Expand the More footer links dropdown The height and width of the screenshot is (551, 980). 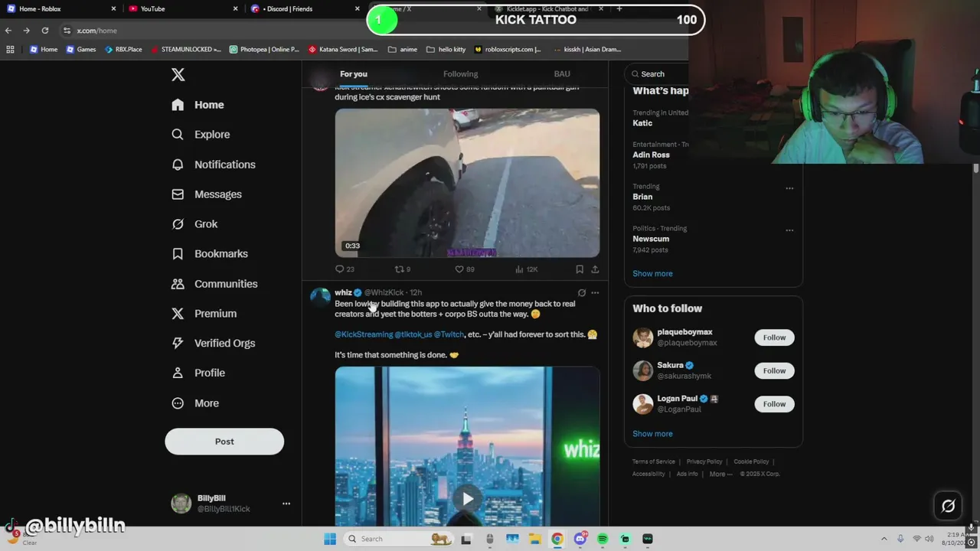click(x=721, y=474)
